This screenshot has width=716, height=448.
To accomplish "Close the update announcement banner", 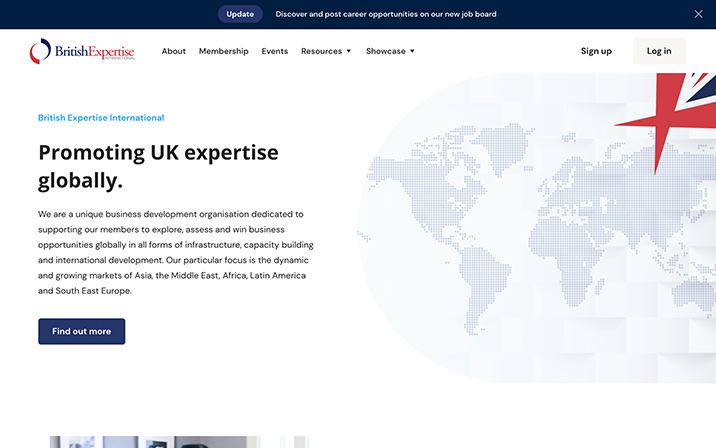I will click(698, 14).
